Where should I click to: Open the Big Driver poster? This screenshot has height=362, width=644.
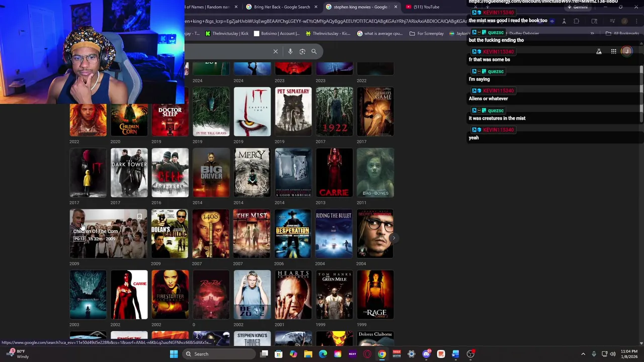point(211,173)
